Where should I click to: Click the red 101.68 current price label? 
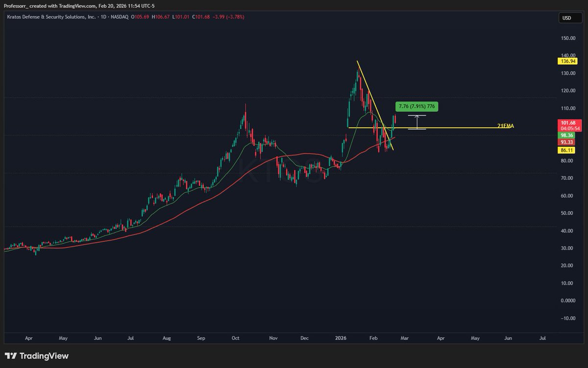point(569,122)
